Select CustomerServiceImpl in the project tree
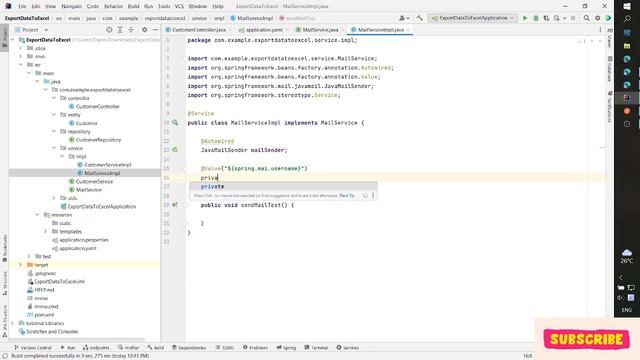640x360 pixels. point(108,164)
